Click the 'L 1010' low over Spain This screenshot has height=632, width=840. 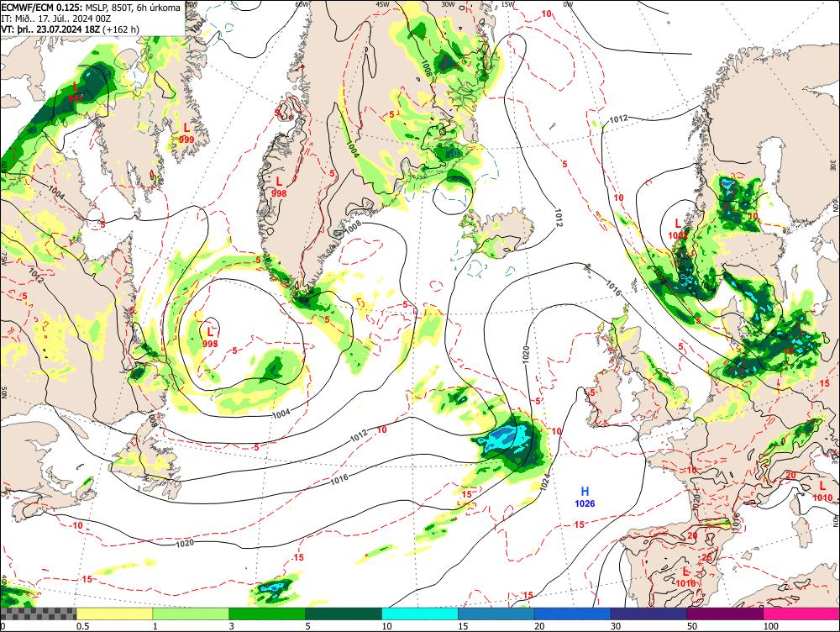pos(685,577)
